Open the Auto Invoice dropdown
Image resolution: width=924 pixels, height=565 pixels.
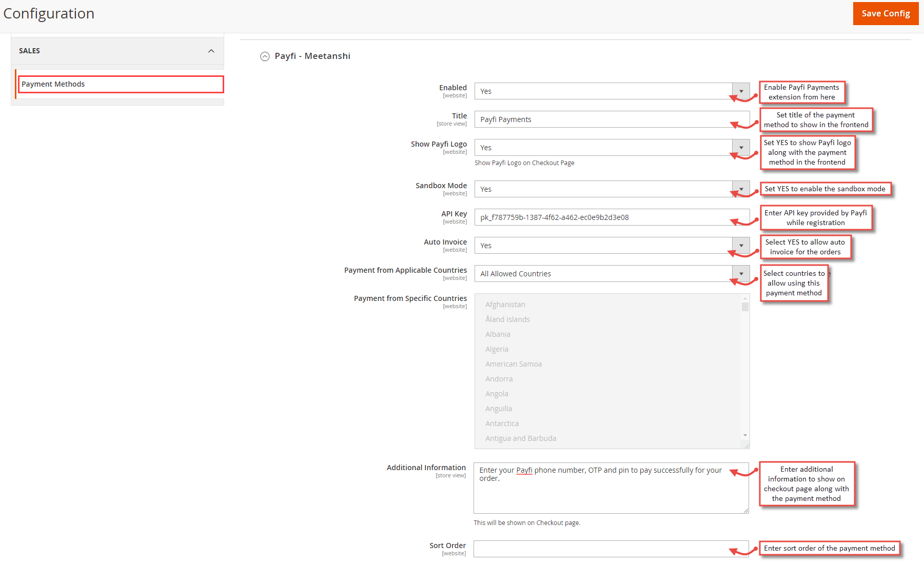[x=612, y=246]
